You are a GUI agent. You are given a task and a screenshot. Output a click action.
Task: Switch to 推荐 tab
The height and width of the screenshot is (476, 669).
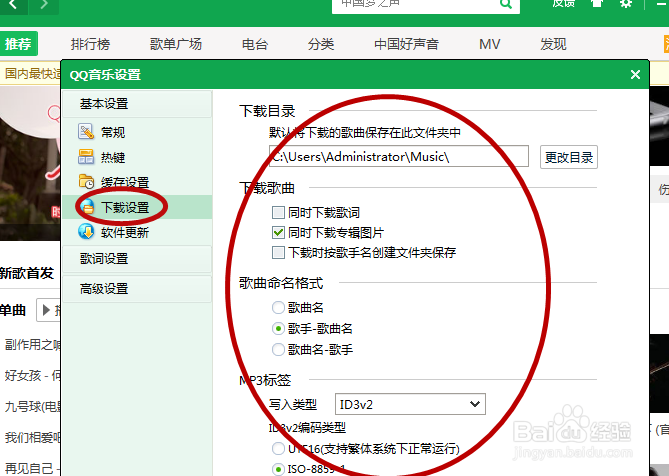pyautogui.click(x=18, y=44)
